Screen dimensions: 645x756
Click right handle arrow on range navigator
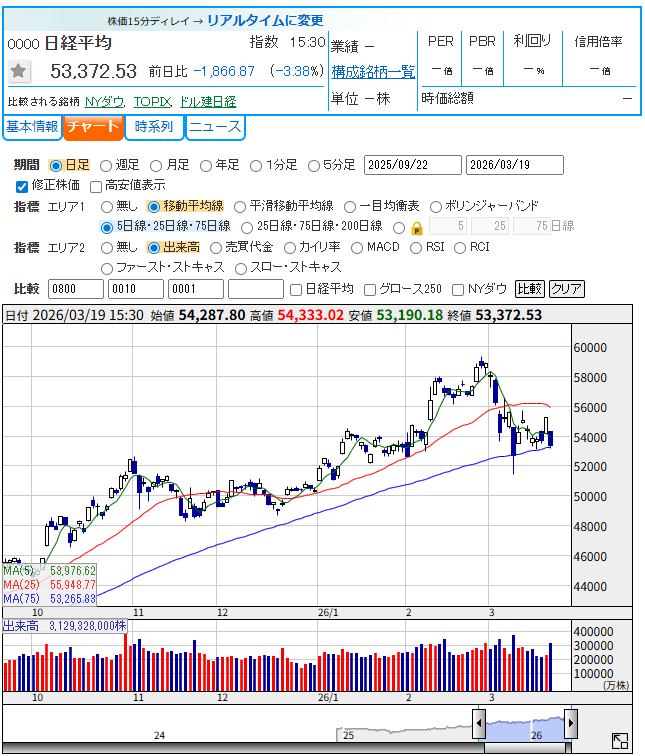pyautogui.click(x=571, y=723)
